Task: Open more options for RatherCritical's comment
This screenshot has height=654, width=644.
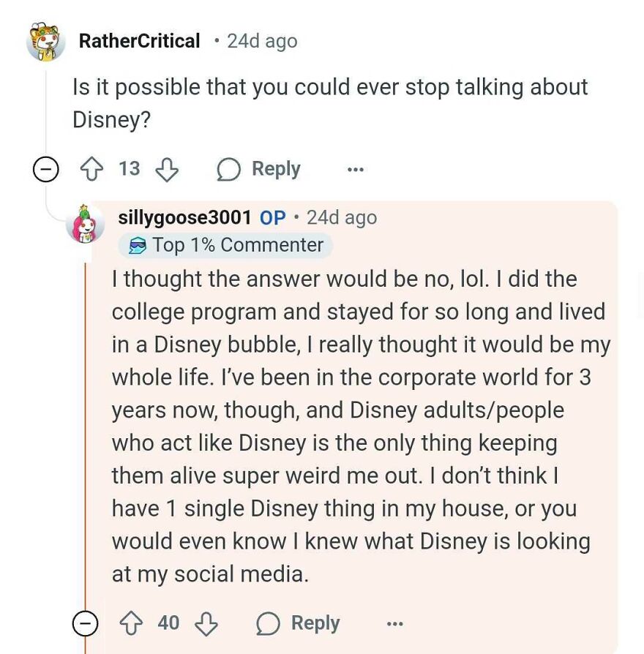Action: (x=356, y=170)
